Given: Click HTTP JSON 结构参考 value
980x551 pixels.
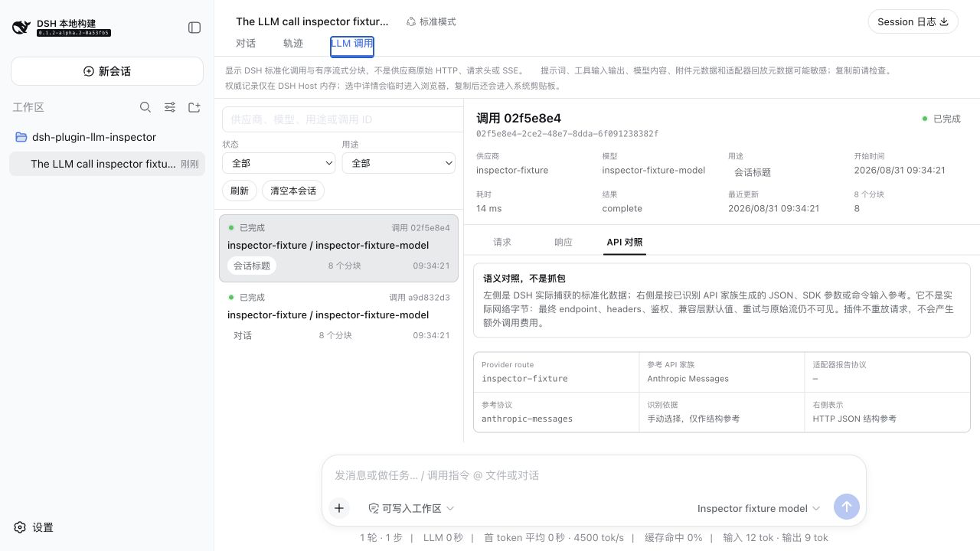Looking at the screenshot, I should pos(854,419).
